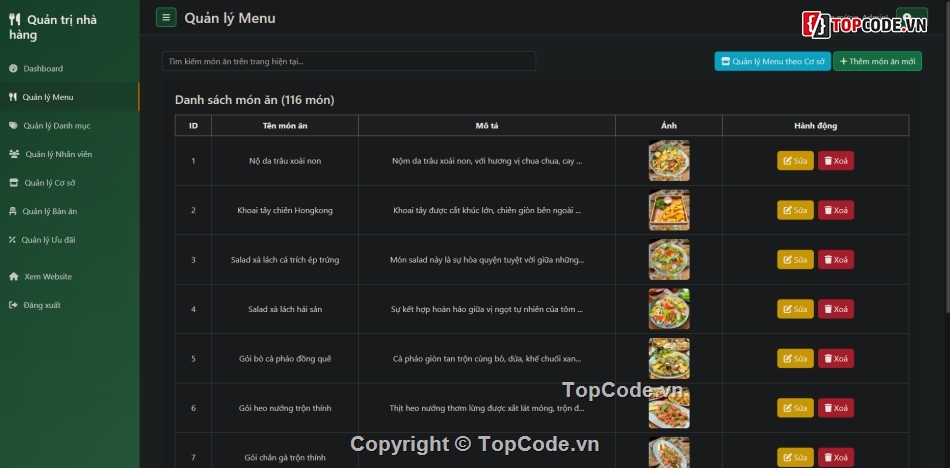Click Xoá for Salad xà lách hải sản
The height and width of the screenshot is (468, 950).
point(835,309)
